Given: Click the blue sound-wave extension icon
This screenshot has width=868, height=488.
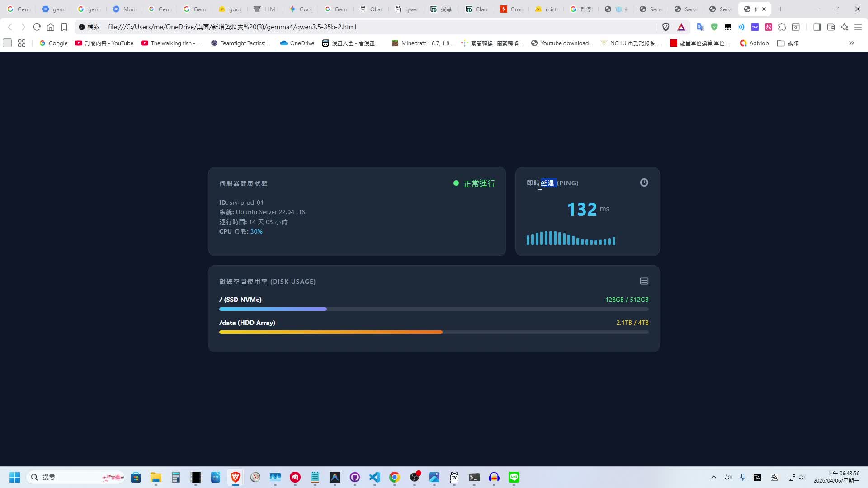Looking at the screenshot, I should [x=741, y=27].
